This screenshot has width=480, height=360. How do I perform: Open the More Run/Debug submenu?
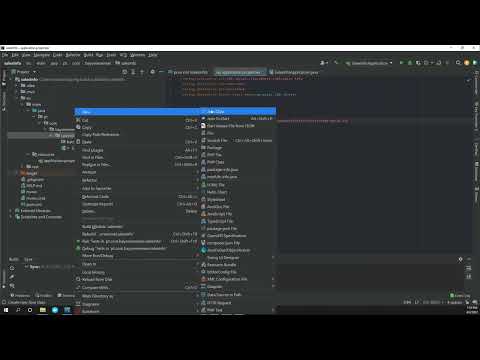[137, 256]
